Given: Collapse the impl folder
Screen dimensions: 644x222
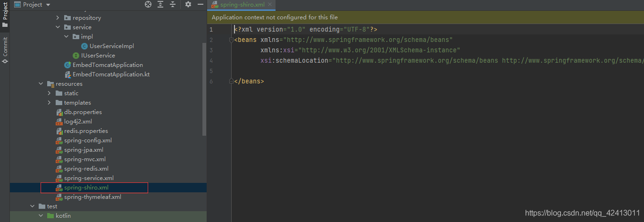Looking at the screenshot, I should (x=66, y=36).
